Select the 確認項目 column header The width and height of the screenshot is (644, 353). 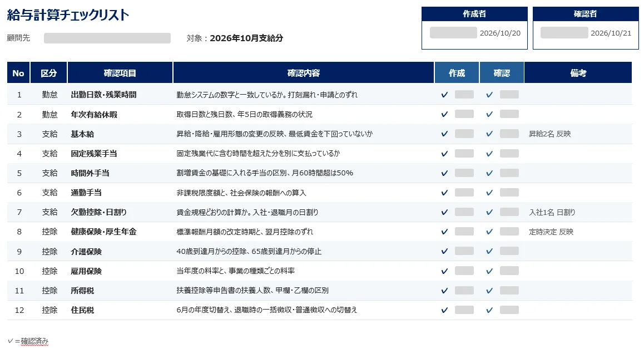pos(120,73)
